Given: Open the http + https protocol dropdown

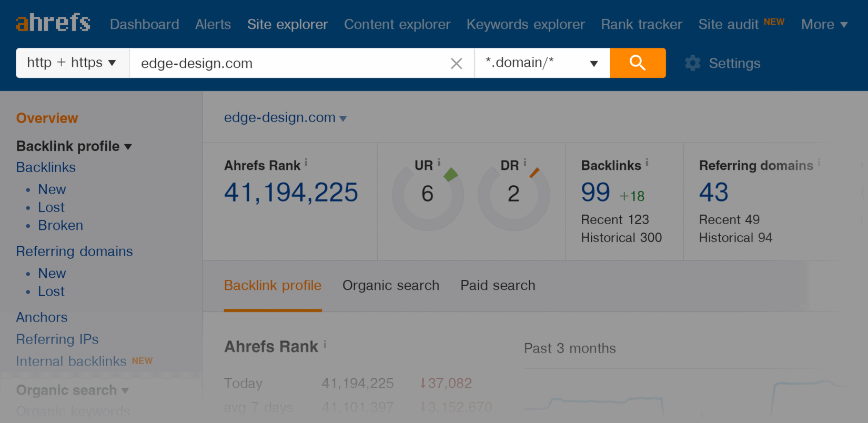Looking at the screenshot, I should [x=73, y=63].
